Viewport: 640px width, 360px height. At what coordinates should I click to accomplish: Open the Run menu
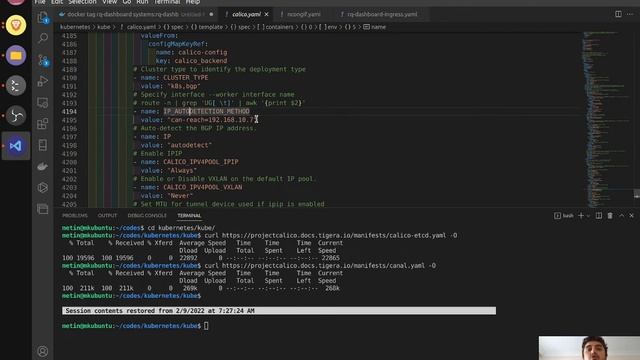point(142,2)
